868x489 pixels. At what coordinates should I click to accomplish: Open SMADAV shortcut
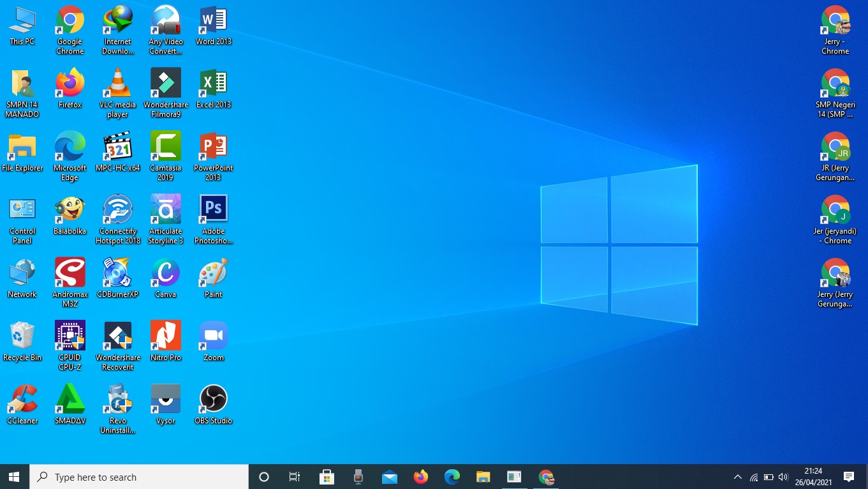coord(70,405)
